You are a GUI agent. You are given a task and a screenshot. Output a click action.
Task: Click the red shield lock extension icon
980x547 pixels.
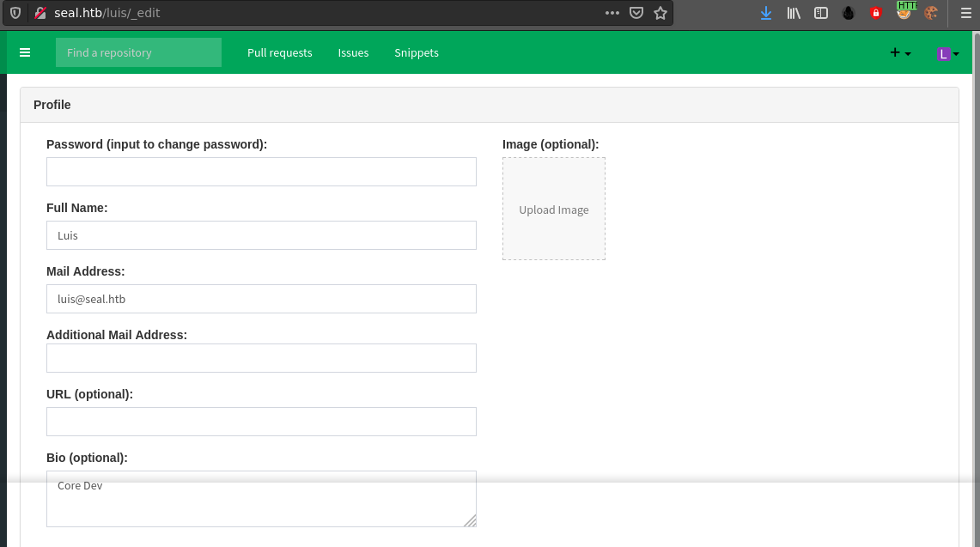coord(876,13)
